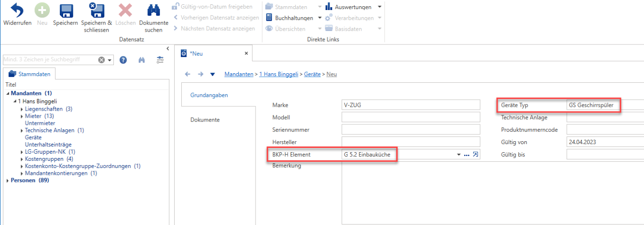Open Geräte breadcrumb link
This screenshot has height=225, width=644.
(x=312, y=74)
